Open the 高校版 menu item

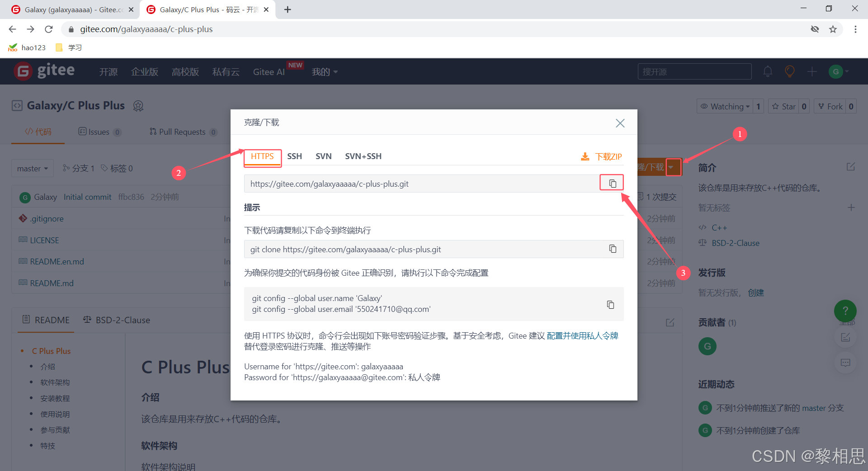tap(185, 72)
